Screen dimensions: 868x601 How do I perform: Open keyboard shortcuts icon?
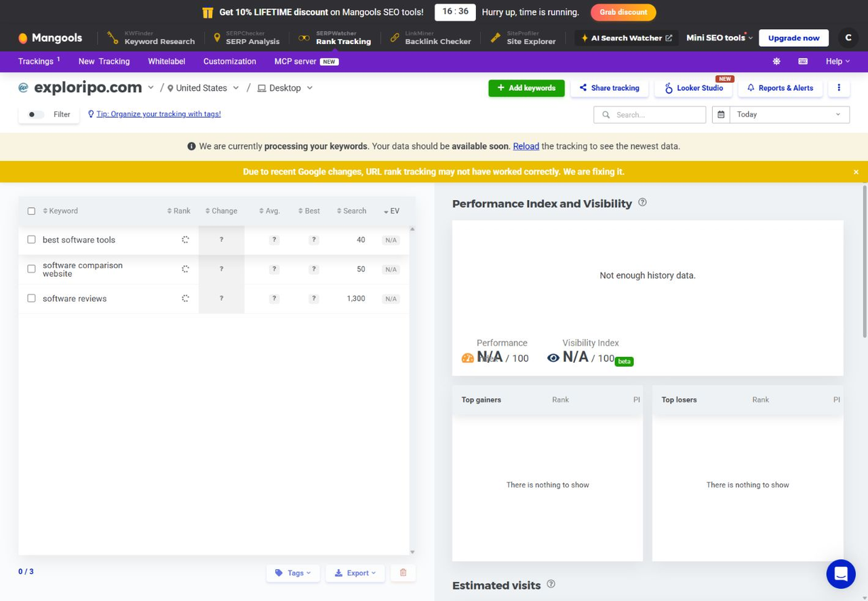point(803,61)
